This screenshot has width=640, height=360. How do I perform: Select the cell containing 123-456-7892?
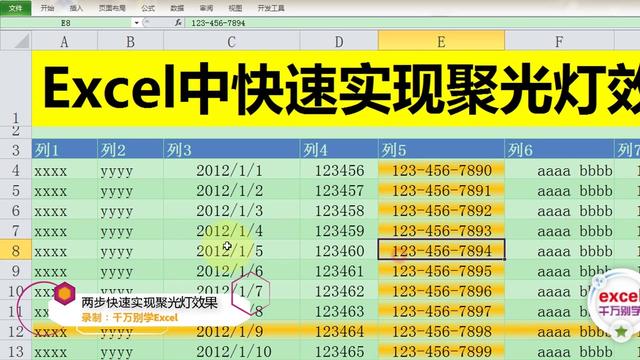441,210
